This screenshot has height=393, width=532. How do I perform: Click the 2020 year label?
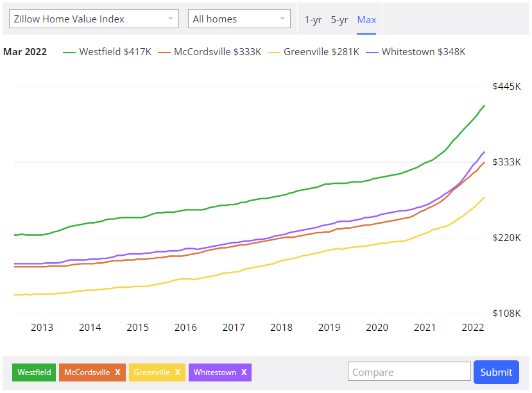click(x=377, y=327)
